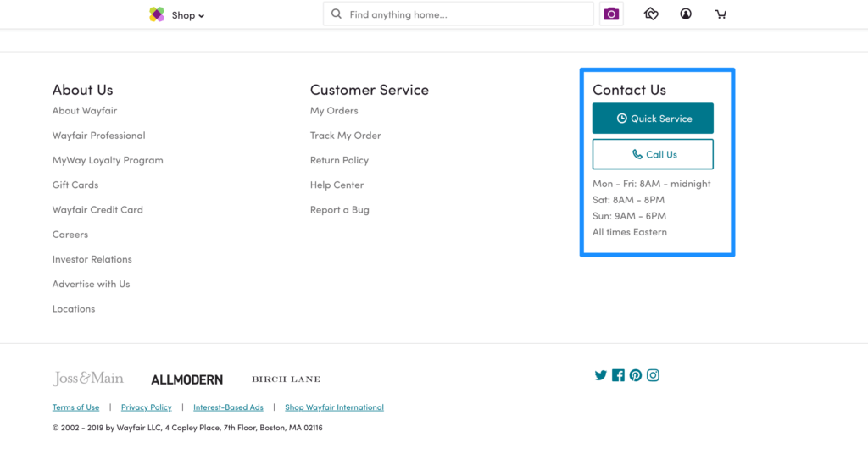868x465 pixels.
Task: Open Wayfair's Instagram page icon
Action: pyautogui.click(x=653, y=375)
